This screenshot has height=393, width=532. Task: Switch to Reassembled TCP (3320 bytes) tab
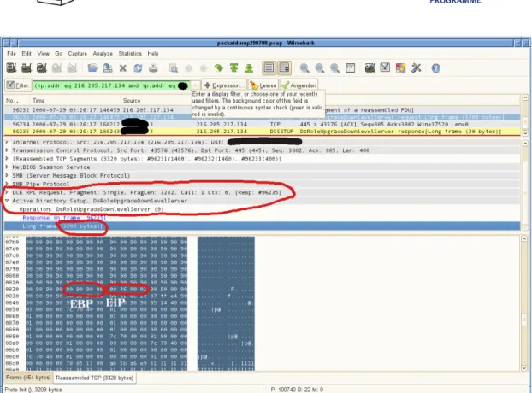pos(95,378)
